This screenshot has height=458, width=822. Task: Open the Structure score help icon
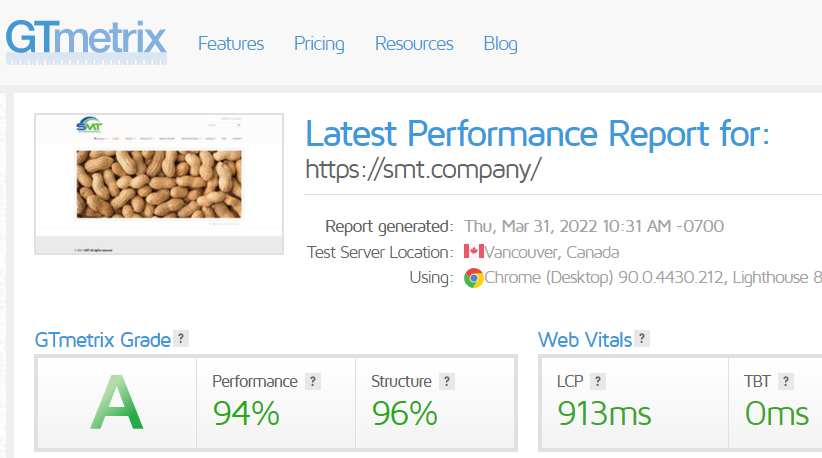click(447, 381)
